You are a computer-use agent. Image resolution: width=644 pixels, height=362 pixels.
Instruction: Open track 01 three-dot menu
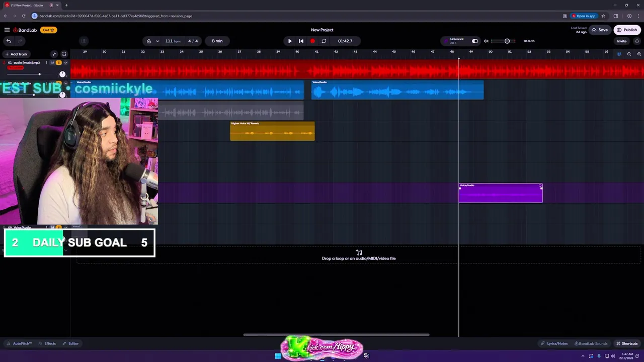point(46,63)
